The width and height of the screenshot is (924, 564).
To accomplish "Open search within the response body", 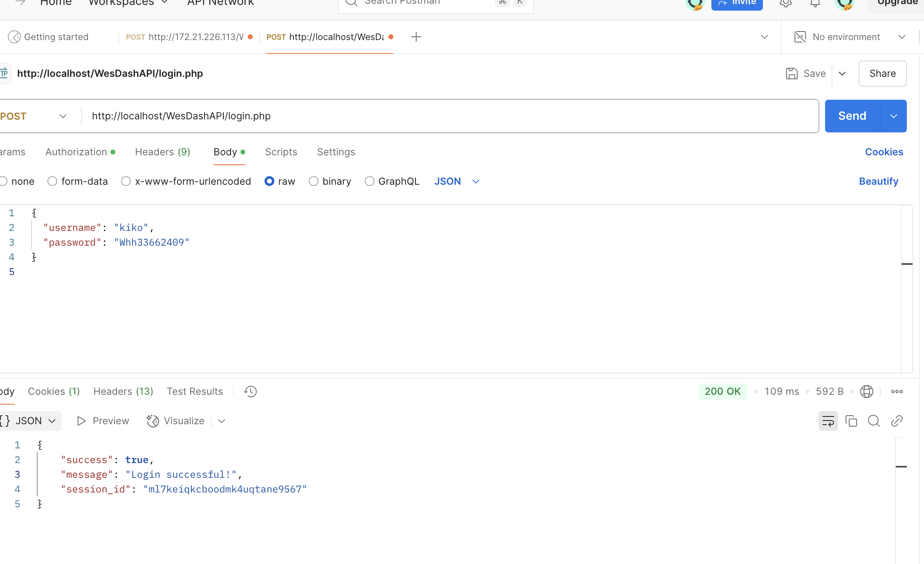I will 874,421.
